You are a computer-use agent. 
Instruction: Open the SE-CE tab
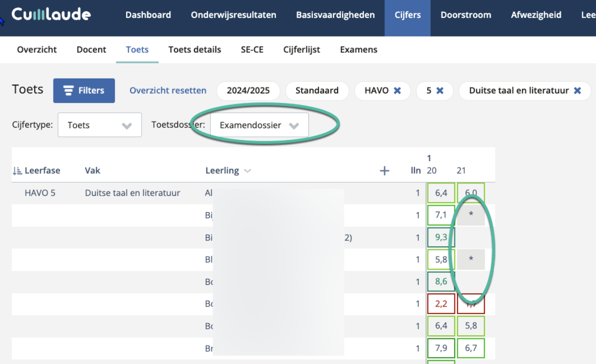pos(252,49)
